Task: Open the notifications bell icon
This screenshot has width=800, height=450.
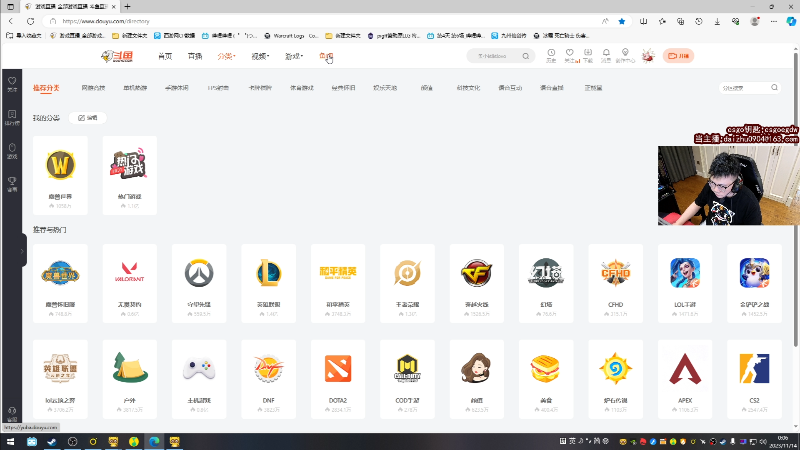Action: 606,55
